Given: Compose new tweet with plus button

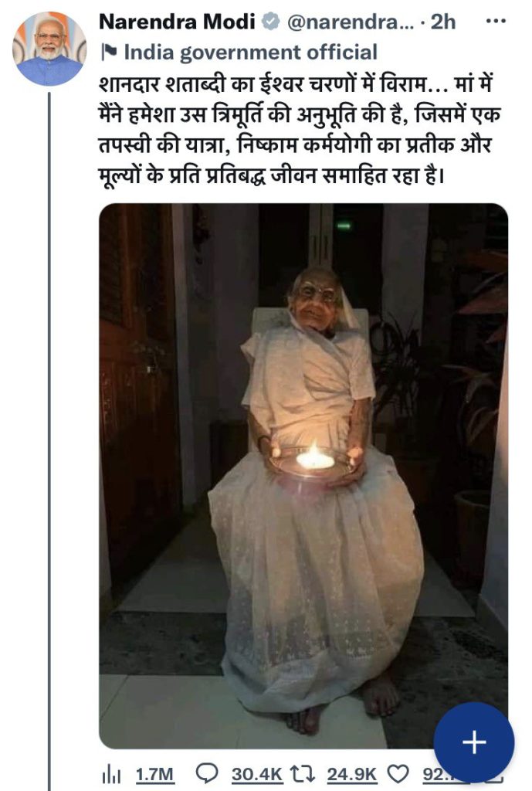Looking at the screenshot, I should [x=474, y=742].
